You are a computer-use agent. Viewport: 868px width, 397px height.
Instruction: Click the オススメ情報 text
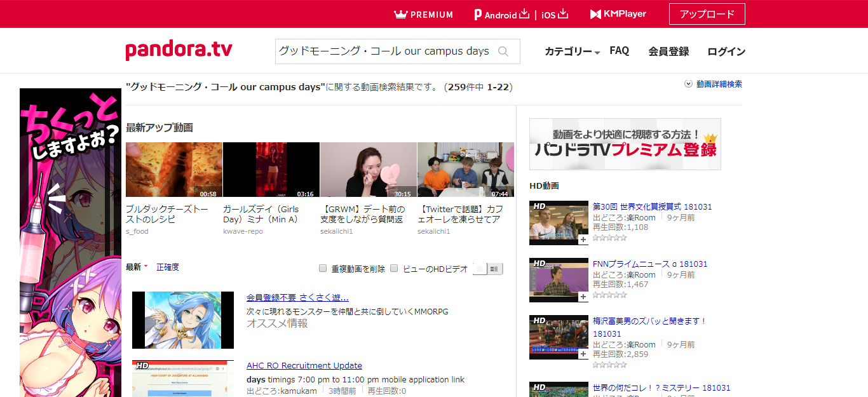pyautogui.click(x=277, y=323)
